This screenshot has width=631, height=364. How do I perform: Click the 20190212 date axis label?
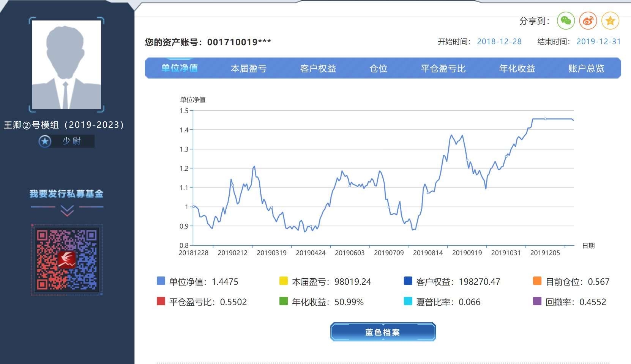point(232,253)
